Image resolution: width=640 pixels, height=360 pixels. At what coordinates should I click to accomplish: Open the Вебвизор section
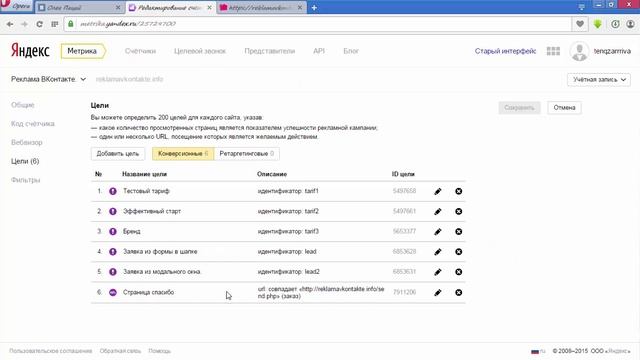coord(27,142)
